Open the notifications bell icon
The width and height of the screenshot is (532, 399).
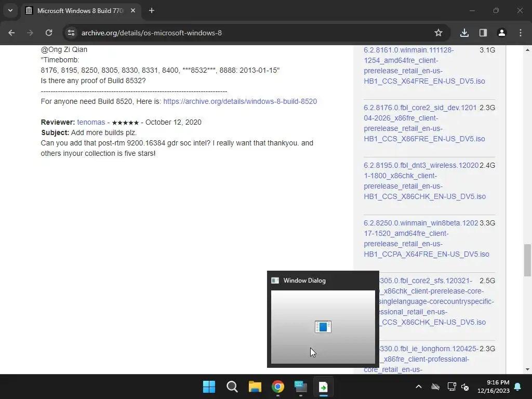518,387
